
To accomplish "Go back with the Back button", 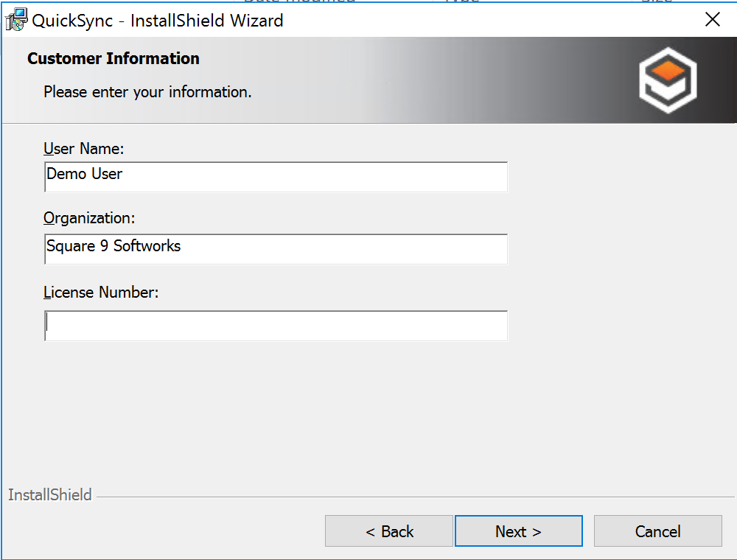I will click(388, 531).
